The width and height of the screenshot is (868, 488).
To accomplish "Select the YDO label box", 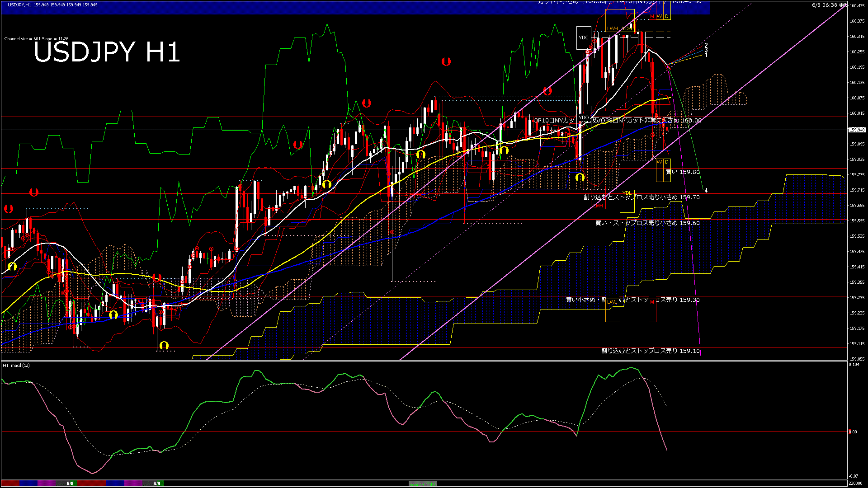I will [584, 117].
